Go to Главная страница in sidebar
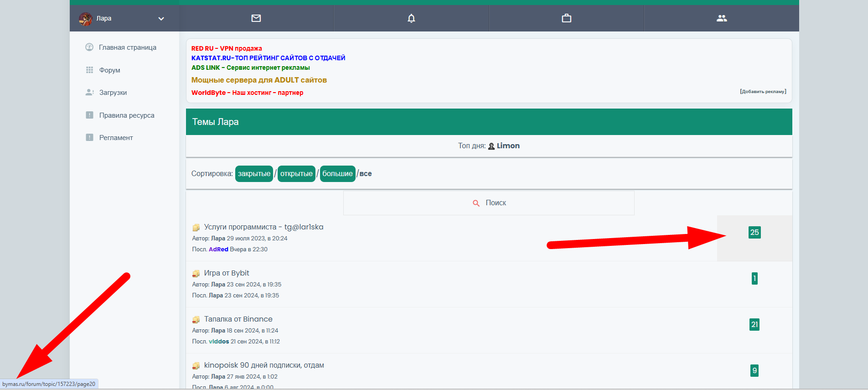 127,47
